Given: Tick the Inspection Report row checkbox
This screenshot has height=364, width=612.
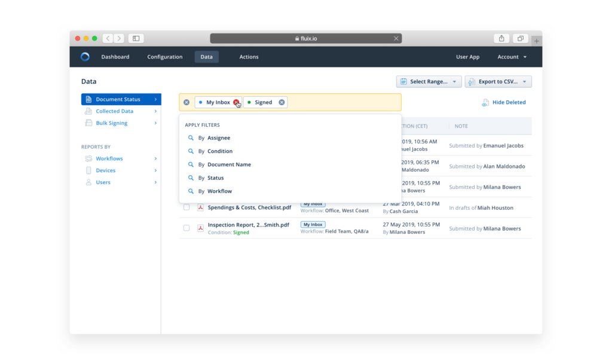Looking at the screenshot, I should tap(186, 228).
